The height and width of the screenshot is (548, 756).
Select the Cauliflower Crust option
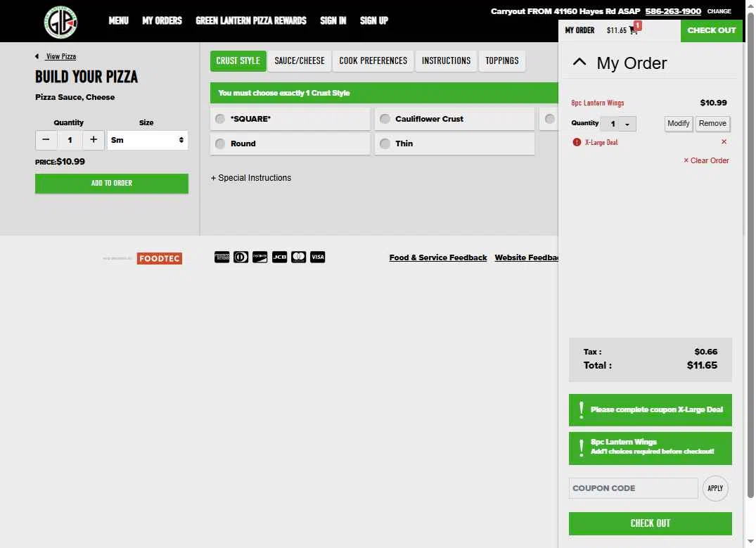[455, 119]
